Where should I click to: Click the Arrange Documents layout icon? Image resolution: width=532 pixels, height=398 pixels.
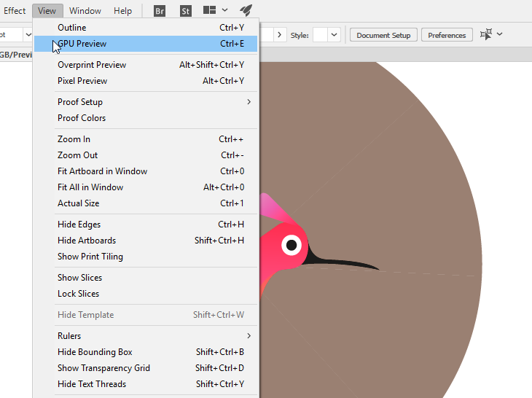click(209, 10)
